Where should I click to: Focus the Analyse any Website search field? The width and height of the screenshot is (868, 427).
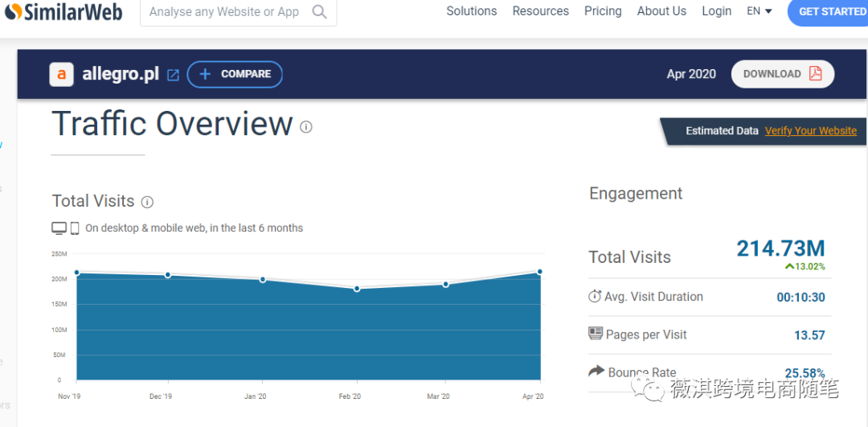pyautogui.click(x=224, y=12)
